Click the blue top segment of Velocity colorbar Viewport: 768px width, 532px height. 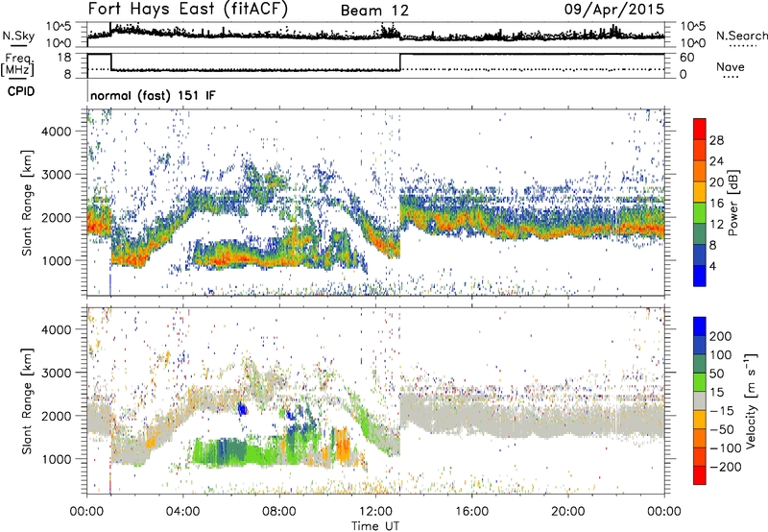[x=700, y=326]
